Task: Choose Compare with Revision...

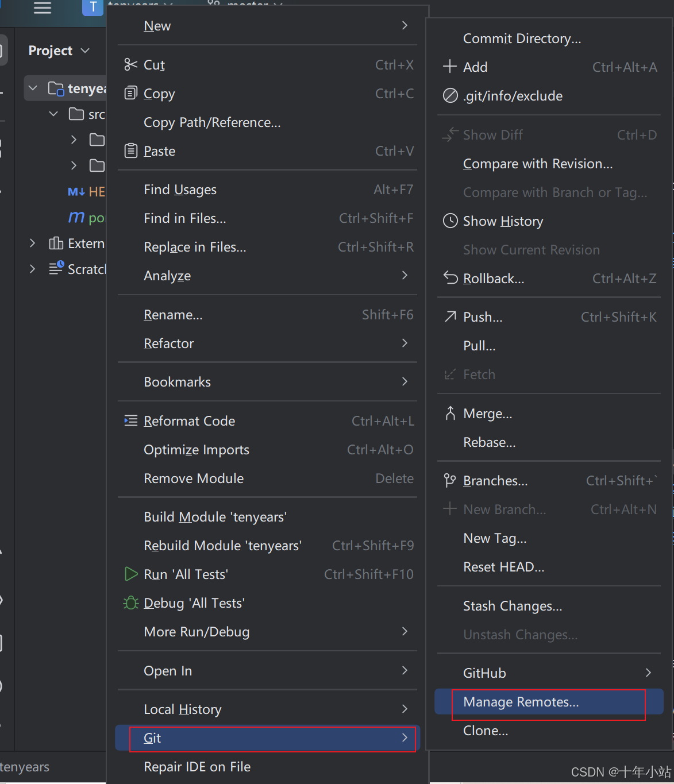Action: (x=549, y=164)
